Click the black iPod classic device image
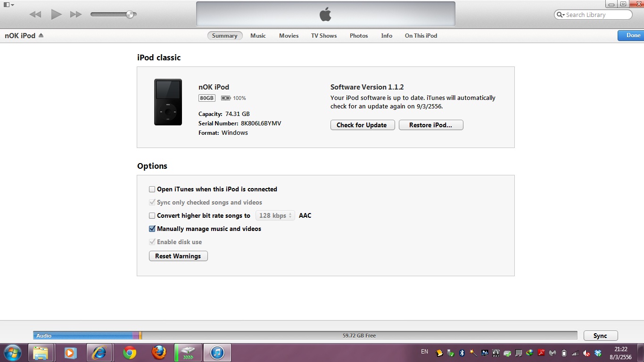The width and height of the screenshot is (644, 362). [x=168, y=102]
